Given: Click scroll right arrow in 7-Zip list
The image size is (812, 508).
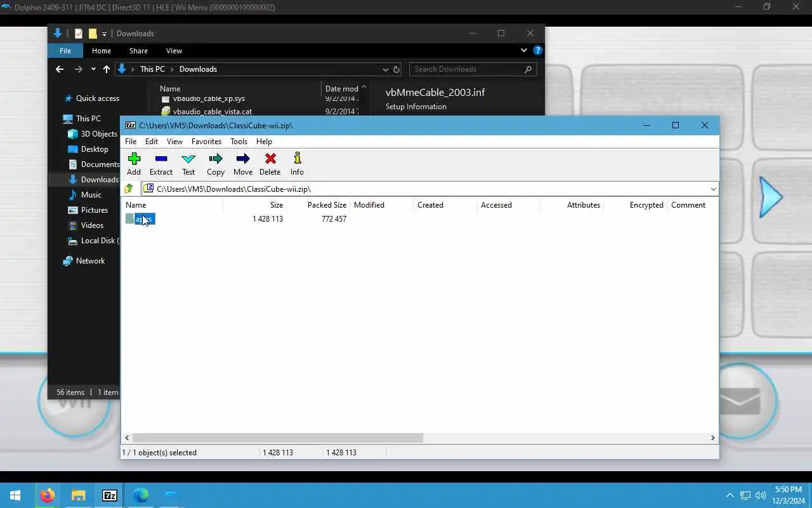Looking at the screenshot, I should [x=712, y=438].
